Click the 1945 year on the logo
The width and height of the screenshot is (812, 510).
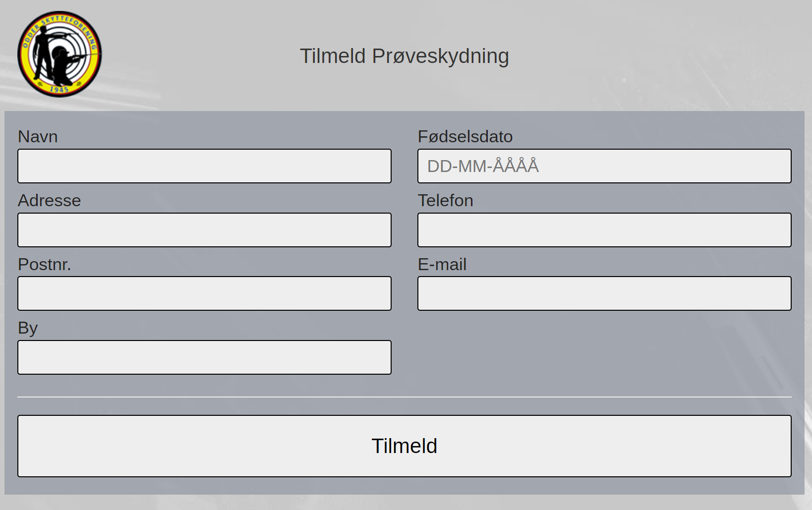(59, 89)
